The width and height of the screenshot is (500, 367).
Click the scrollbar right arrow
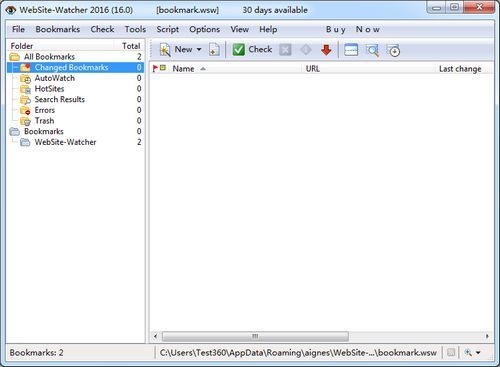[487, 336]
